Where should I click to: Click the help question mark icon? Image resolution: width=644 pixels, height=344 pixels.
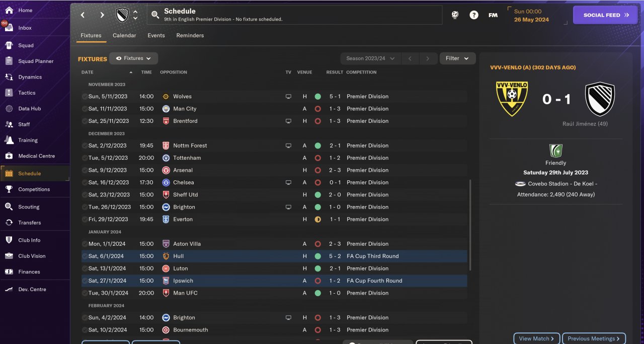[x=473, y=15]
